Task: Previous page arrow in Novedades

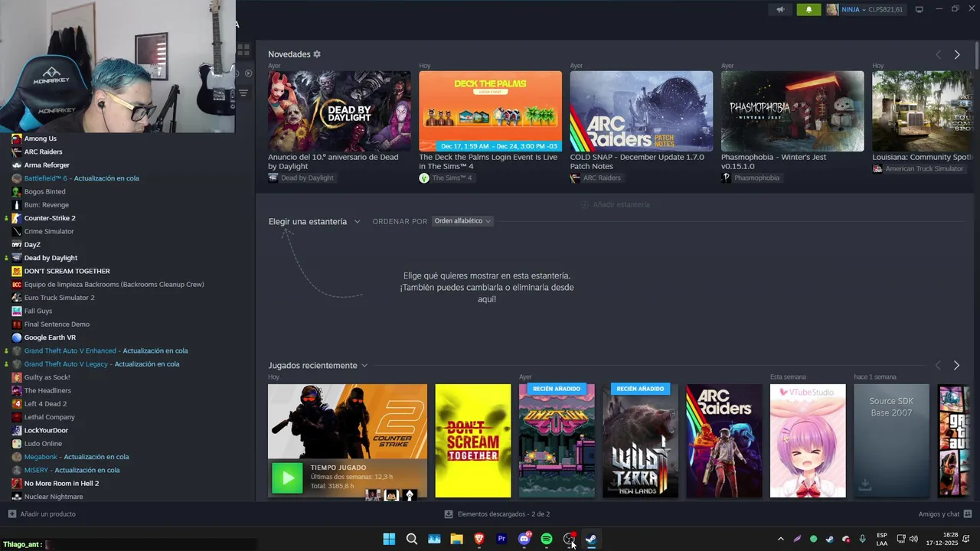Action: click(x=938, y=54)
